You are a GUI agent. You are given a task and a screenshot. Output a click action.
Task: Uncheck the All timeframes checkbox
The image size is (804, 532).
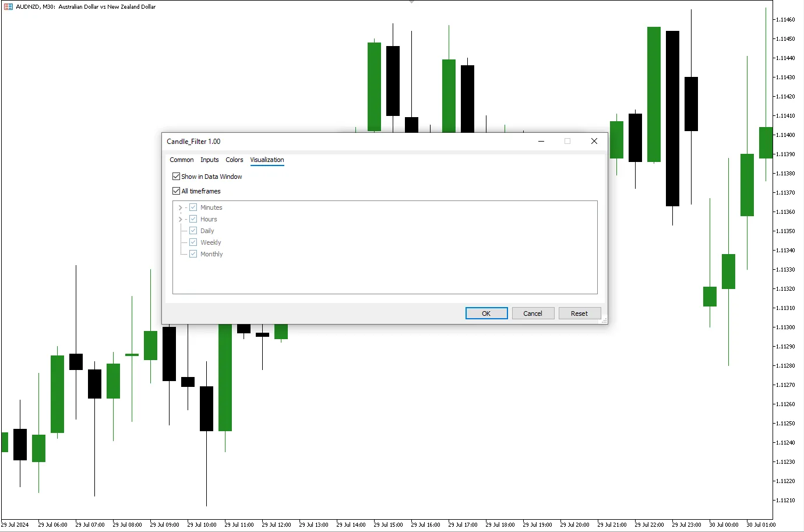(x=176, y=191)
